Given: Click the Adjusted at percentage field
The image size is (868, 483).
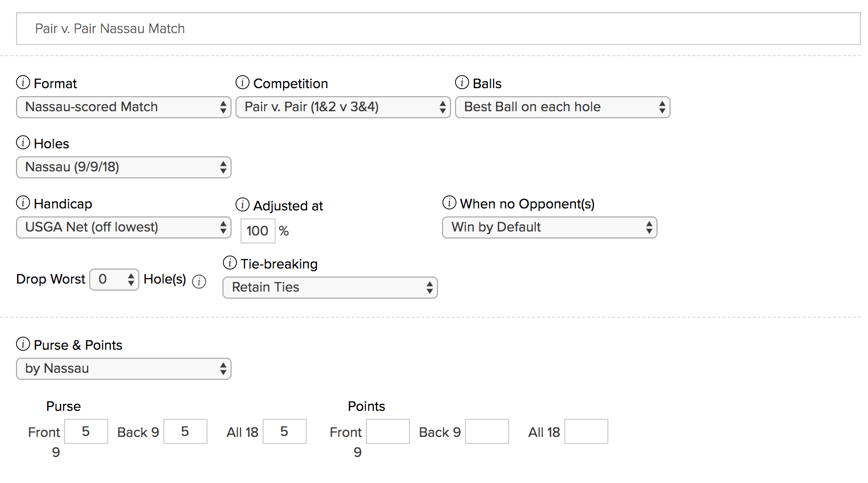Looking at the screenshot, I should (x=258, y=231).
